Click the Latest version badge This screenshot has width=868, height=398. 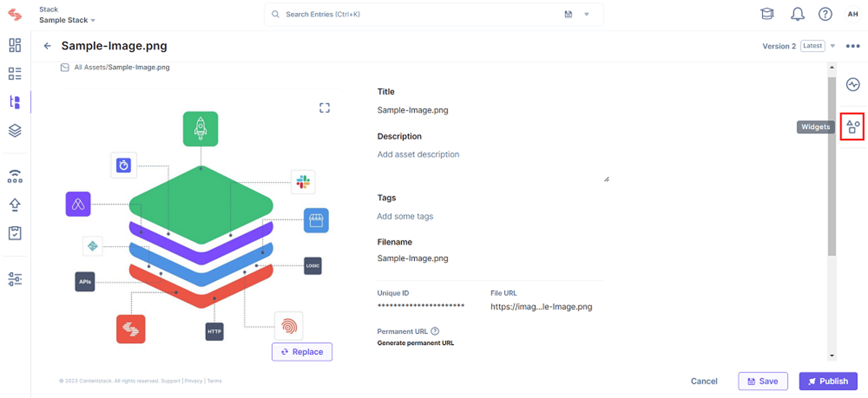pos(812,46)
